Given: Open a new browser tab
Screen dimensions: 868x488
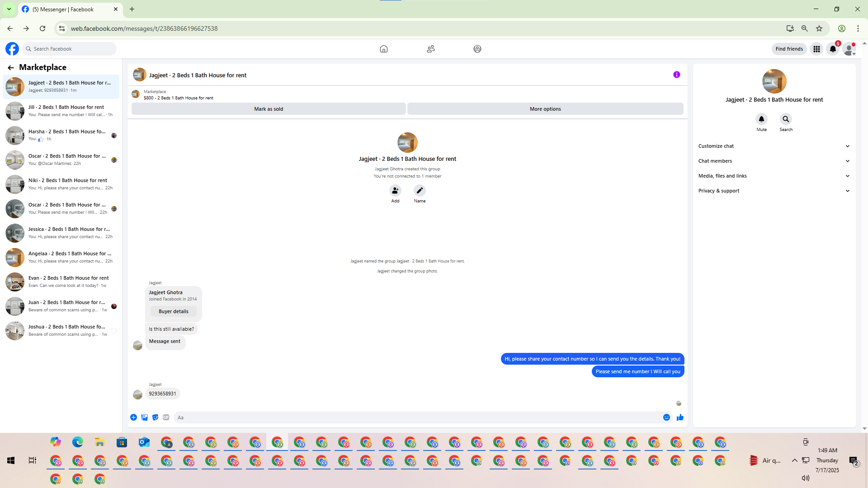Looking at the screenshot, I should pyautogui.click(x=132, y=9).
